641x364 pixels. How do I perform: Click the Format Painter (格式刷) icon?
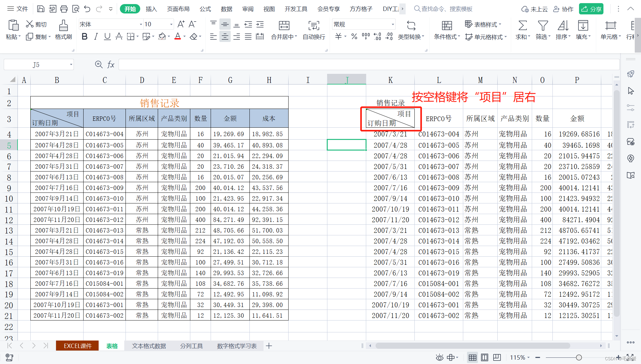(x=63, y=26)
